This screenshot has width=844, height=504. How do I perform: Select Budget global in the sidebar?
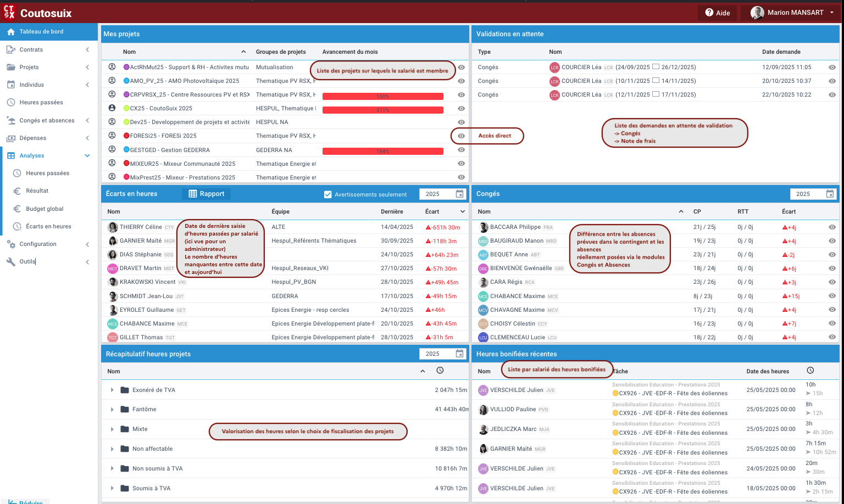pyautogui.click(x=45, y=209)
